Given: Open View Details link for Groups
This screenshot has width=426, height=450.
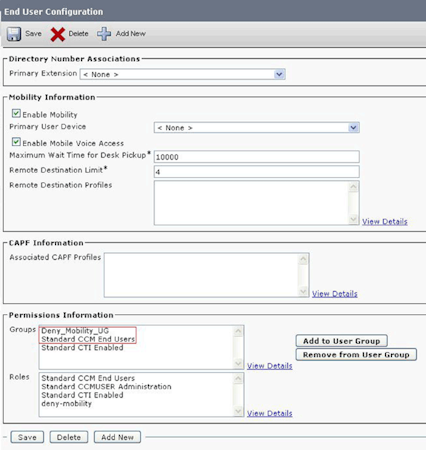Looking at the screenshot, I should coord(270,366).
